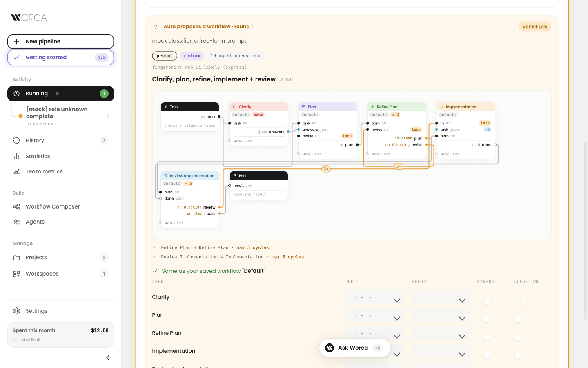Click the Team metrics chart icon
Image resolution: width=588 pixels, height=368 pixels.
pos(16,172)
